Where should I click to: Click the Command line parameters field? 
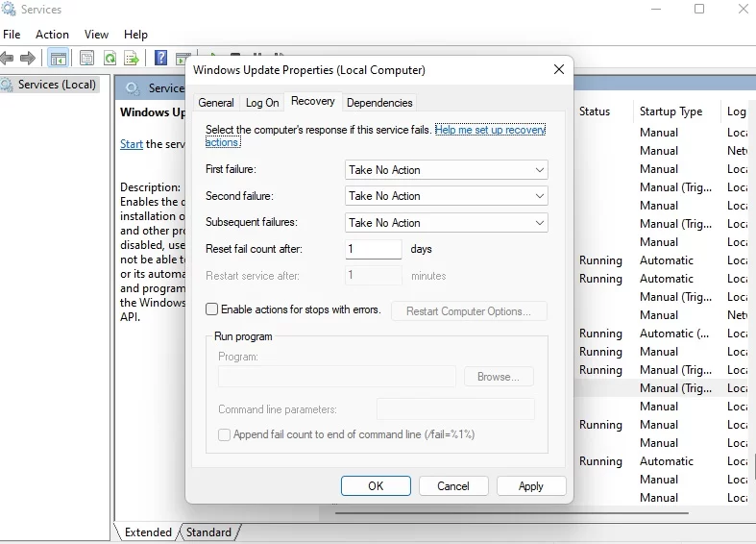pyautogui.click(x=455, y=409)
